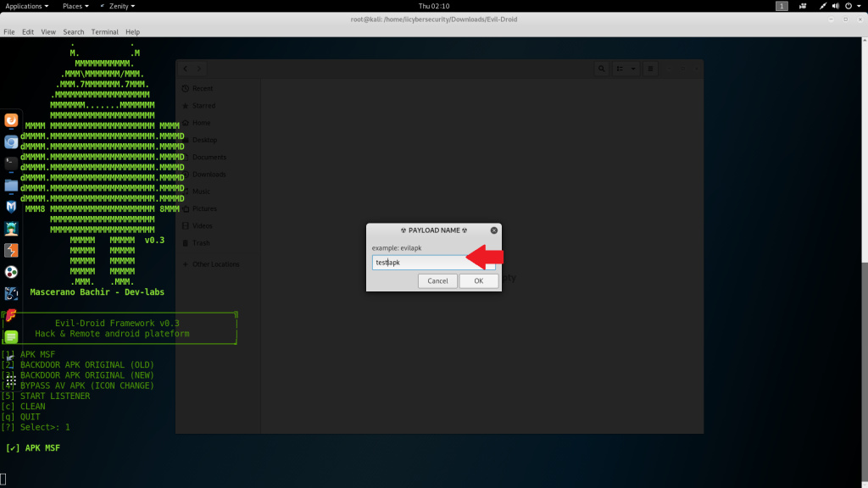Expand the Applications menu in top bar
868x488 pixels.
[x=26, y=6]
